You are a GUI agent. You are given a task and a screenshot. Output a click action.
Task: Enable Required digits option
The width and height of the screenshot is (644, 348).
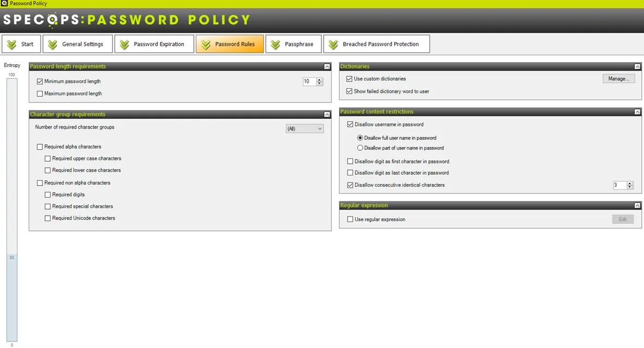click(48, 194)
